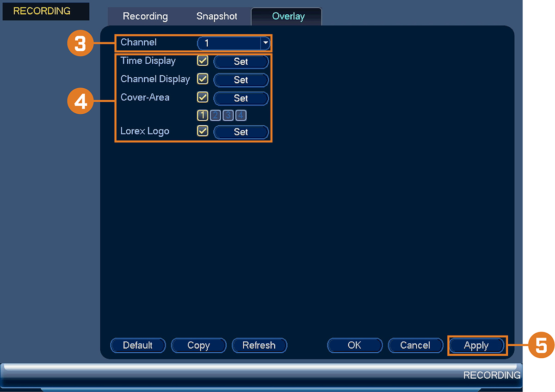Select cover area number 2

click(215, 116)
